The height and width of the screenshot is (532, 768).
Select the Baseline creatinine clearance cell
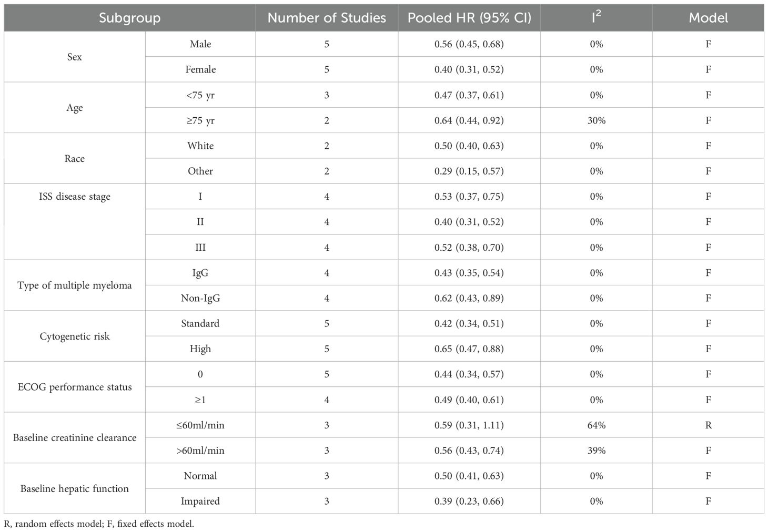75,438
